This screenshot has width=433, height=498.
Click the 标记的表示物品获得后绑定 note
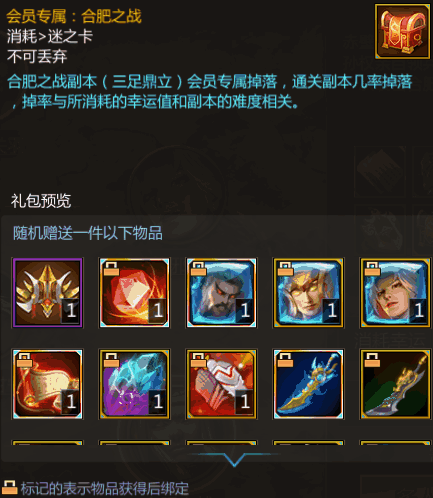[x=105, y=488]
